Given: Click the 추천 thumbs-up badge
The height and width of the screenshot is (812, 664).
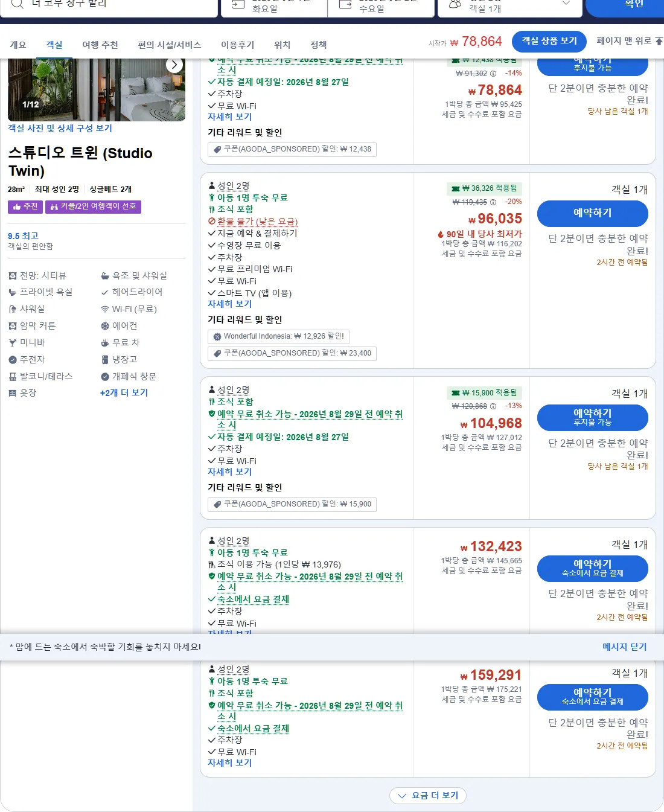Looking at the screenshot, I should (x=25, y=206).
